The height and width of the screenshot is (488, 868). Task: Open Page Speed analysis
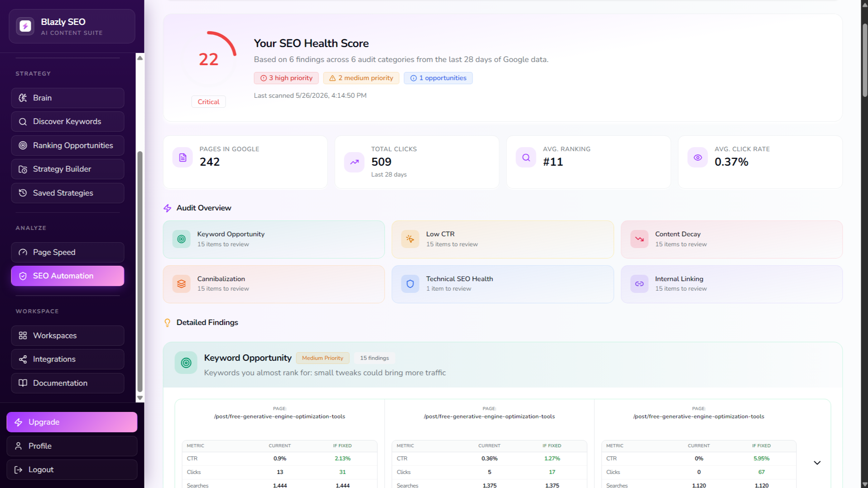(x=68, y=252)
